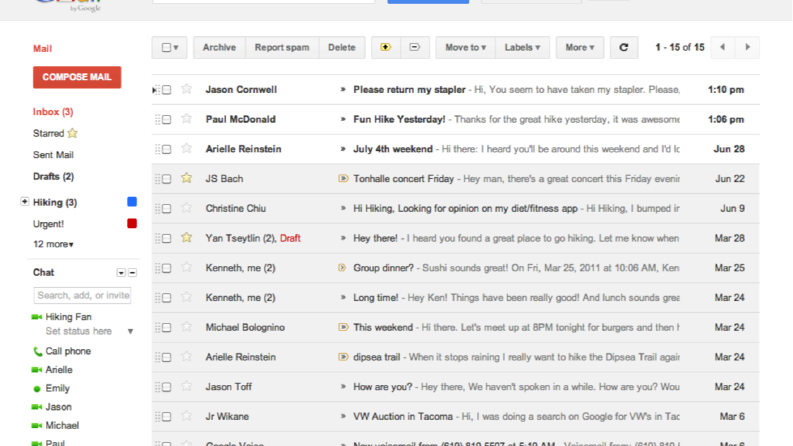Refresh the inbox with the reload icon

tap(624, 48)
